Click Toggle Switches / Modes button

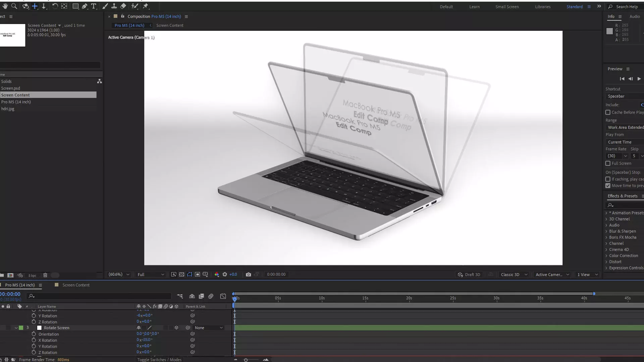pyautogui.click(x=159, y=360)
